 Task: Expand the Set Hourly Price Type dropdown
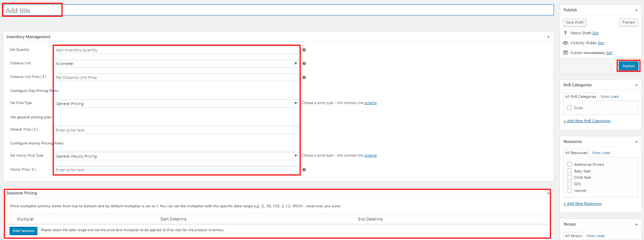(176, 156)
